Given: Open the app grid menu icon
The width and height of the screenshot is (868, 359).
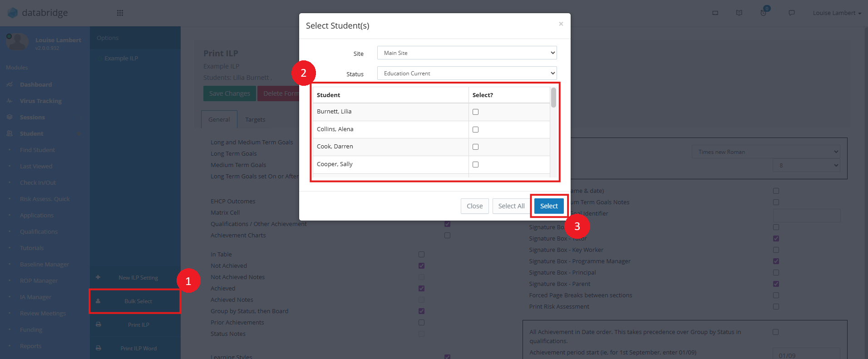Looking at the screenshot, I should tap(120, 13).
